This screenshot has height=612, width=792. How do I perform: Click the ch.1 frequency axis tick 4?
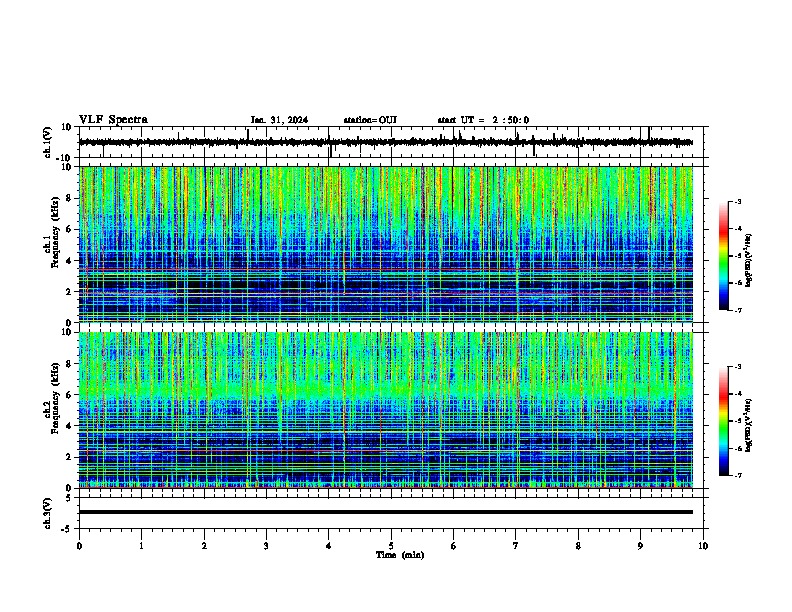[70, 261]
